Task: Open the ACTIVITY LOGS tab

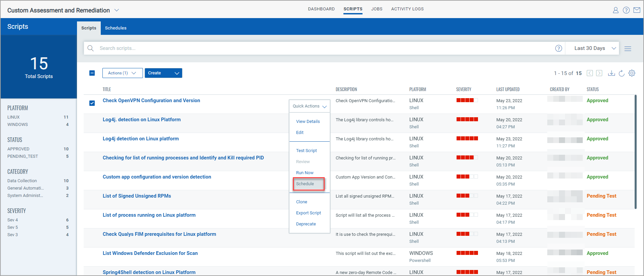Action: [x=407, y=9]
